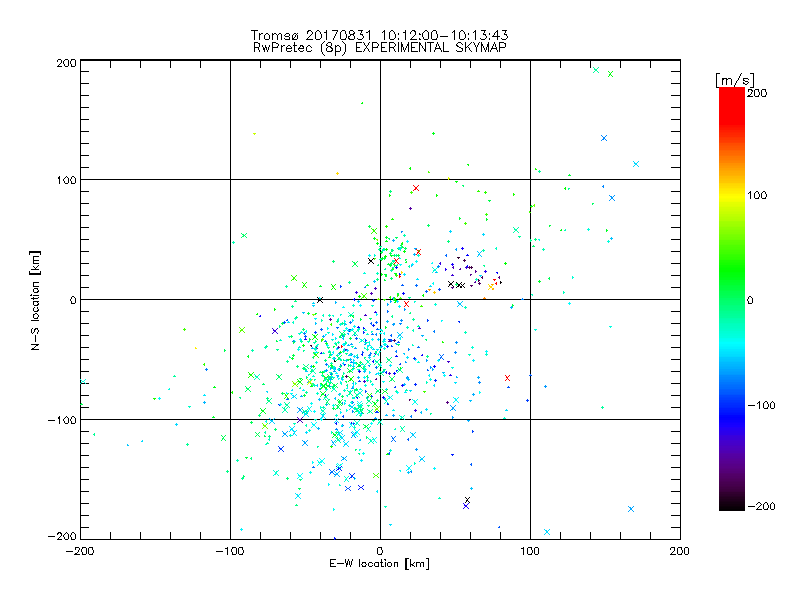The height and width of the screenshot is (600, 800).
Task: Click the x-axis tick label "-200"
Action: coord(81,551)
